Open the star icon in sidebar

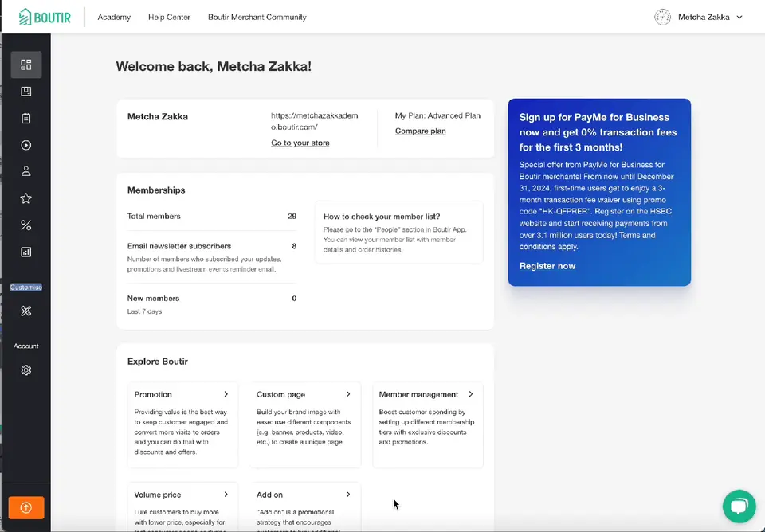25,198
